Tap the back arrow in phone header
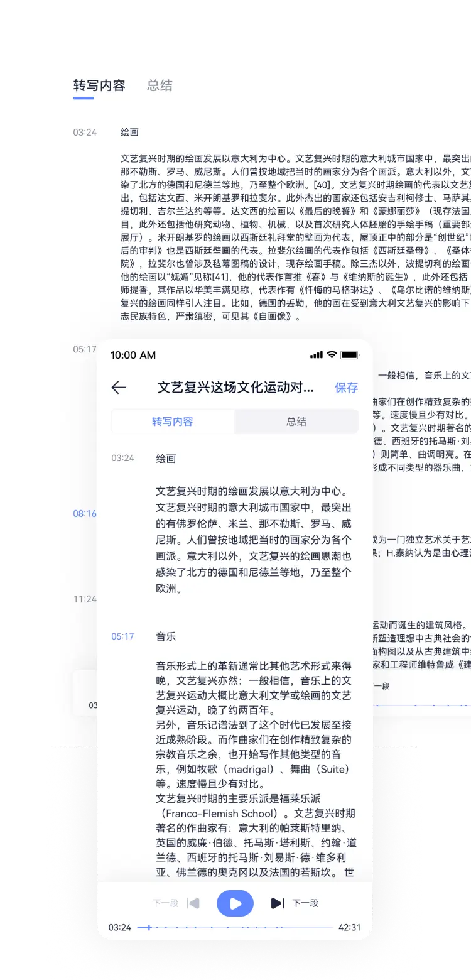 pyautogui.click(x=119, y=388)
